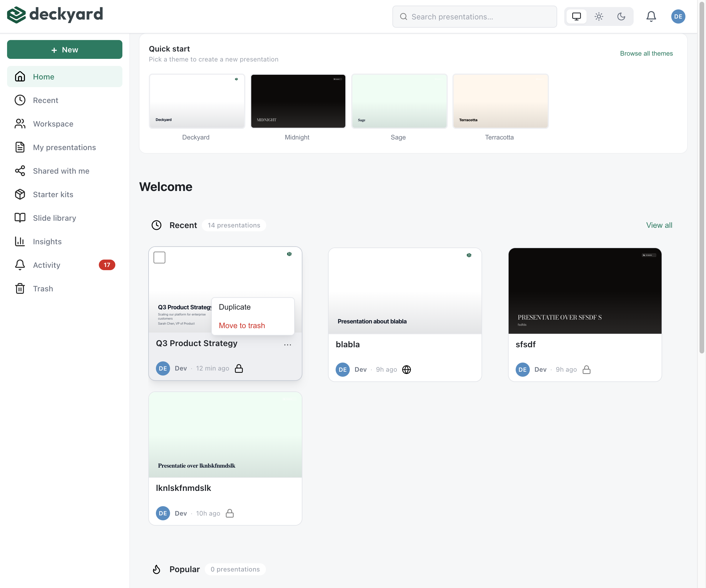Open Recent in sidebar
This screenshot has height=588, width=706.
[x=64, y=100]
